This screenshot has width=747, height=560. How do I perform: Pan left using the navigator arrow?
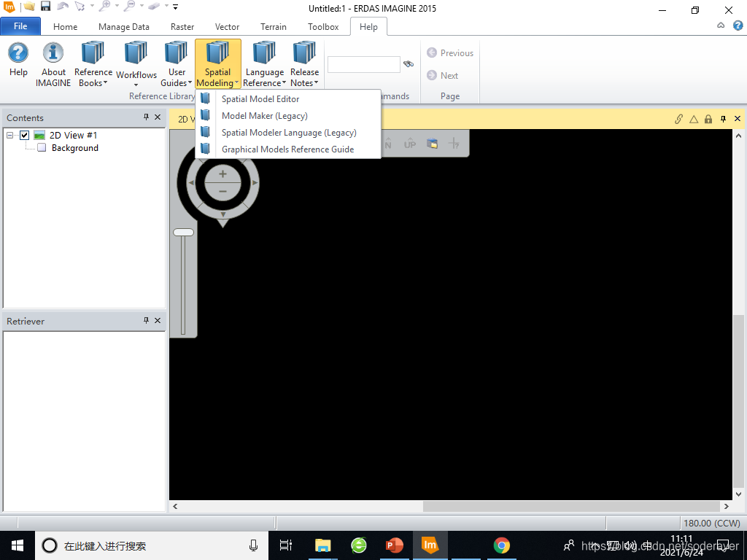pyautogui.click(x=191, y=182)
